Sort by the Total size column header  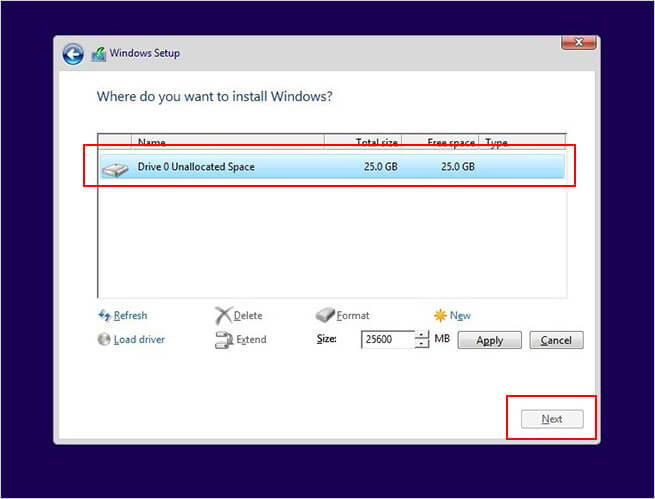click(363, 142)
